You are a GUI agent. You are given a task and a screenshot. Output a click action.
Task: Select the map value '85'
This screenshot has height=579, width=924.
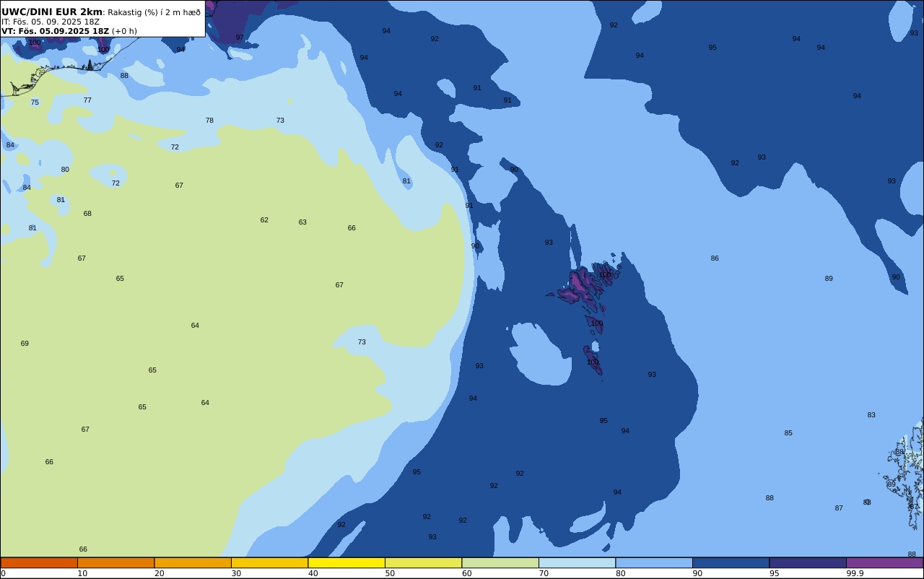(x=788, y=433)
